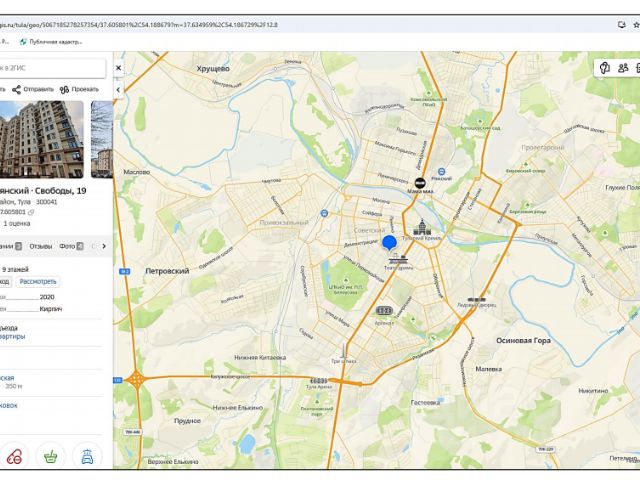Open the blue car wash icon
This screenshot has width=640, height=480.
coord(87,456)
